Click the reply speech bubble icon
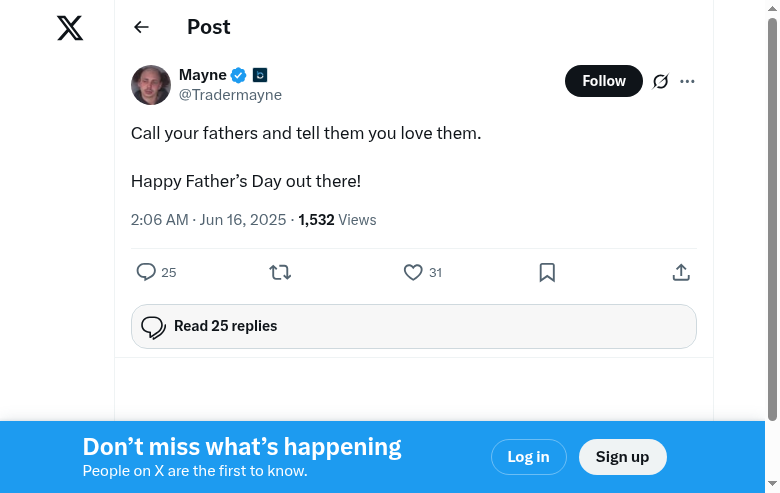This screenshot has width=780, height=493. [146, 272]
